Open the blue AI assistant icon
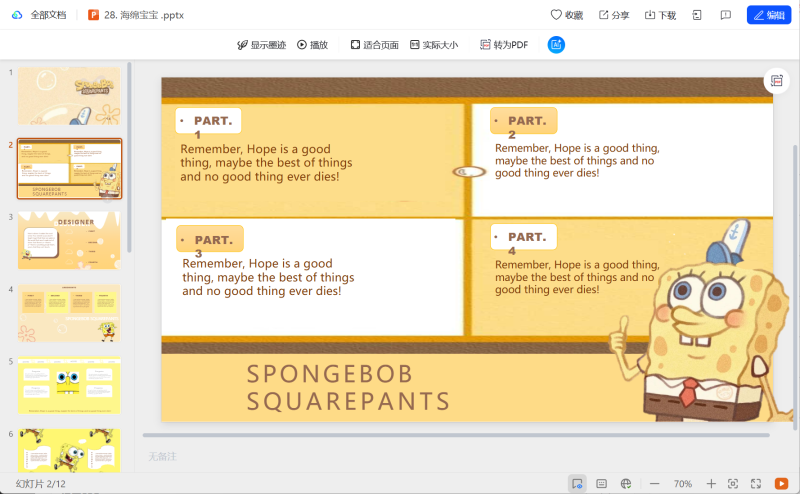This screenshot has height=494, width=800. [x=556, y=45]
